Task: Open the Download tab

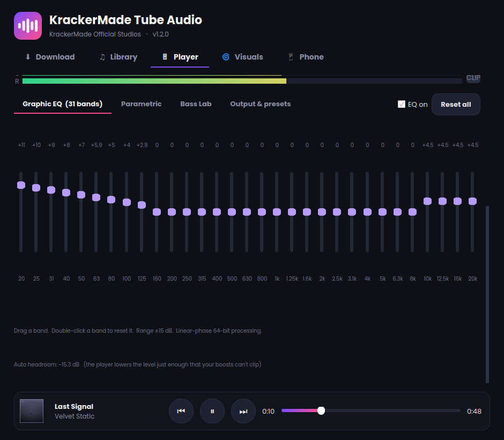Action: pos(50,57)
